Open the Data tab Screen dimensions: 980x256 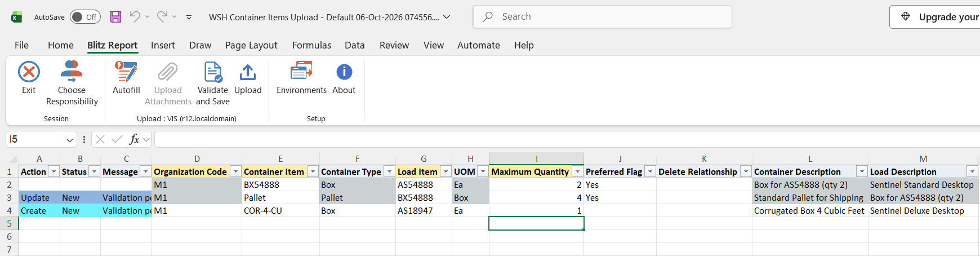tap(355, 45)
